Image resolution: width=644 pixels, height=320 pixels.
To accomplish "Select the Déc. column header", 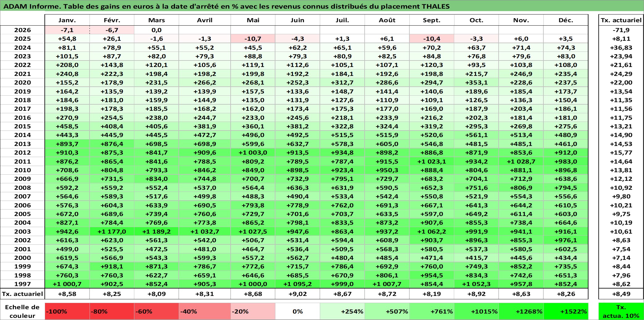I will click(566, 20).
